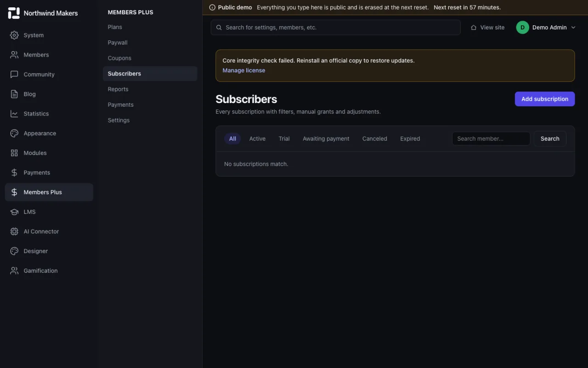The height and width of the screenshot is (368, 588).
Task: Click the Blog document icon
Action: pyautogui.click(x=14, y=94)
